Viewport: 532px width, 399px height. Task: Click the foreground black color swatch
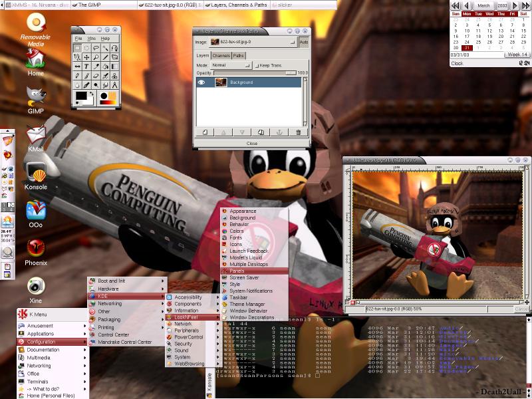click(x=81, y=96)
